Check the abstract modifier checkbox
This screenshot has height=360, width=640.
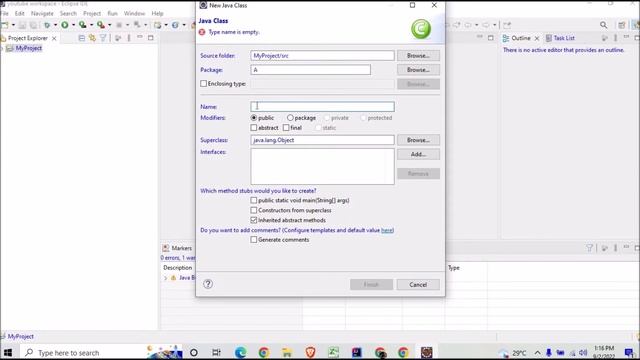[x=253, y=128]
